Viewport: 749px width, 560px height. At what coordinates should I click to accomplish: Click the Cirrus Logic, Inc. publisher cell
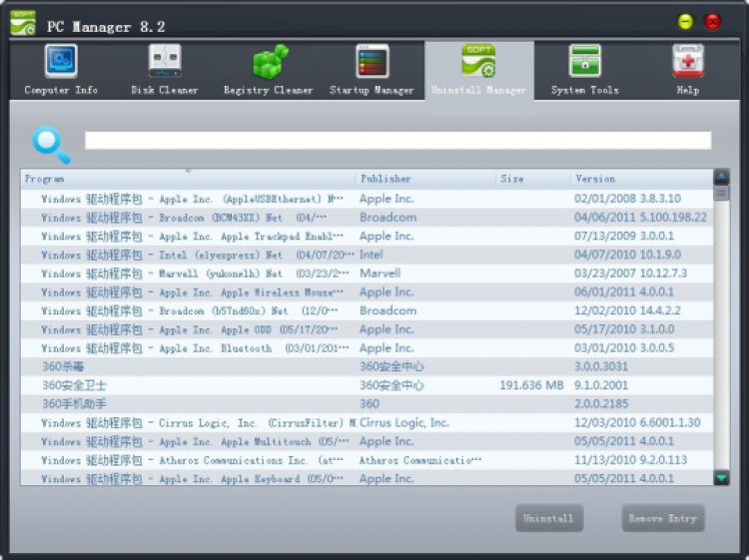pyautogui.click(x=404, y=423)
